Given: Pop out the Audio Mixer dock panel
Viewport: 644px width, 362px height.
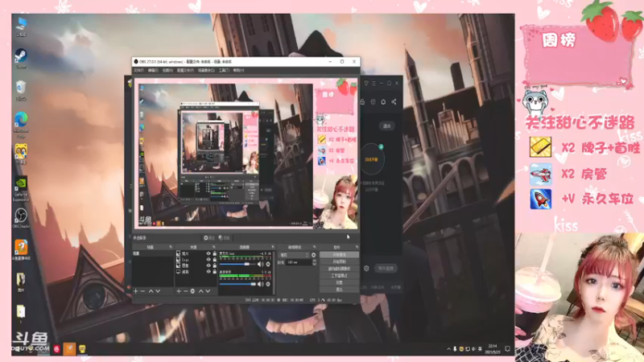Looking at the screenshot, I should pos(272,247).
